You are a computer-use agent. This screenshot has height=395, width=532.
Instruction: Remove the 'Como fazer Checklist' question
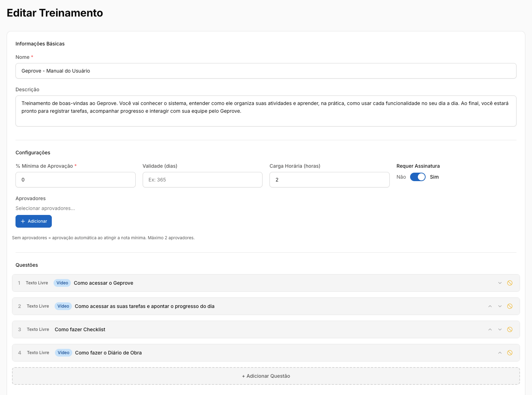[510, 329]
